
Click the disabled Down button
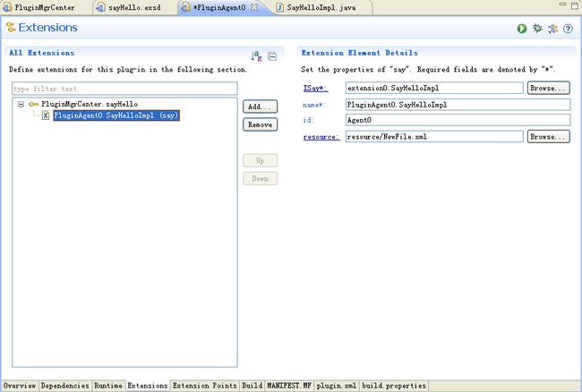click(x=261, y=179)
